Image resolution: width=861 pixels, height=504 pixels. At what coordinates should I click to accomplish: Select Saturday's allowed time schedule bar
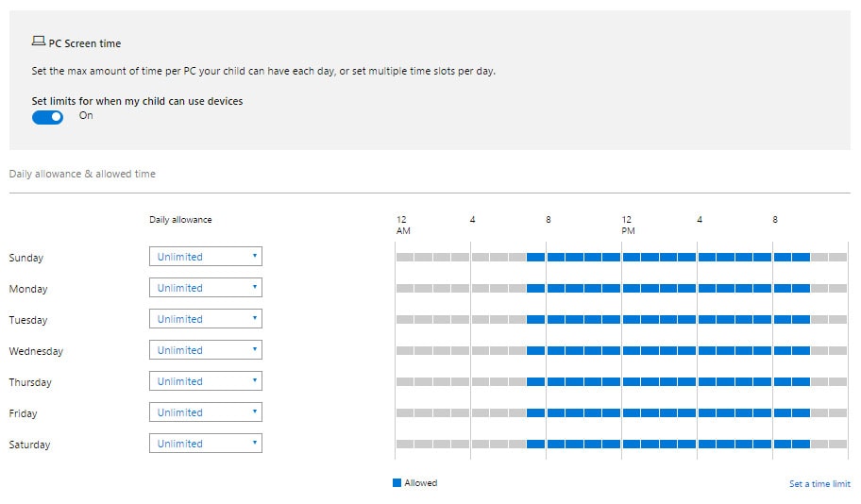[667, 444]
